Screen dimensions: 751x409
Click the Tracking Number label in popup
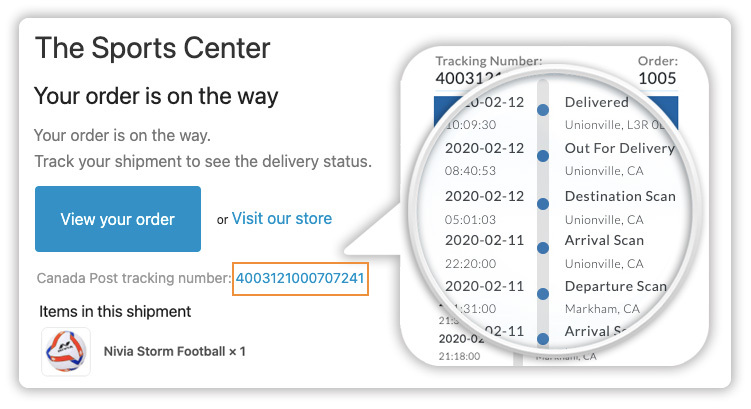pyautogui.click(x=489, y=61)
